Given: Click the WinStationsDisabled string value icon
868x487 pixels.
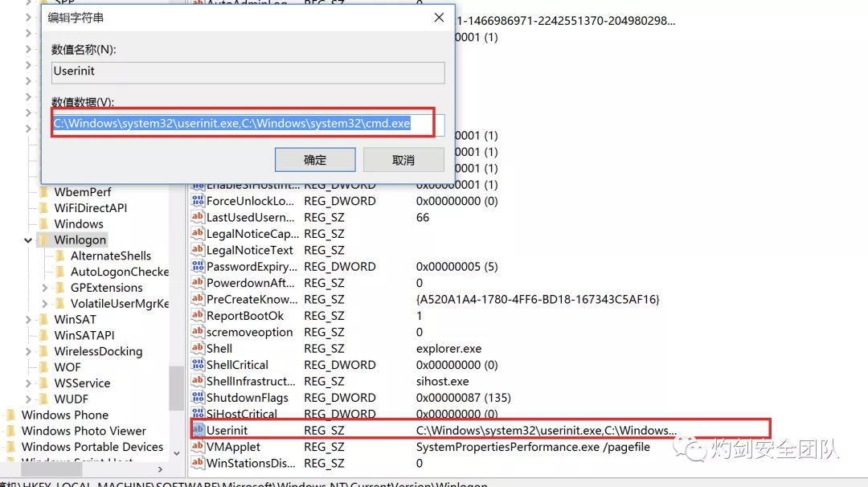Looking at the screenshot, I should click(198, 463).
